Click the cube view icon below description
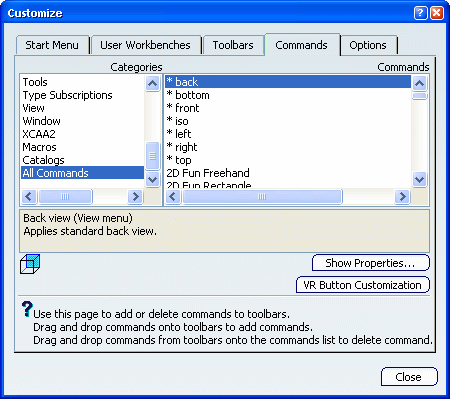 (x=30, y=264)
